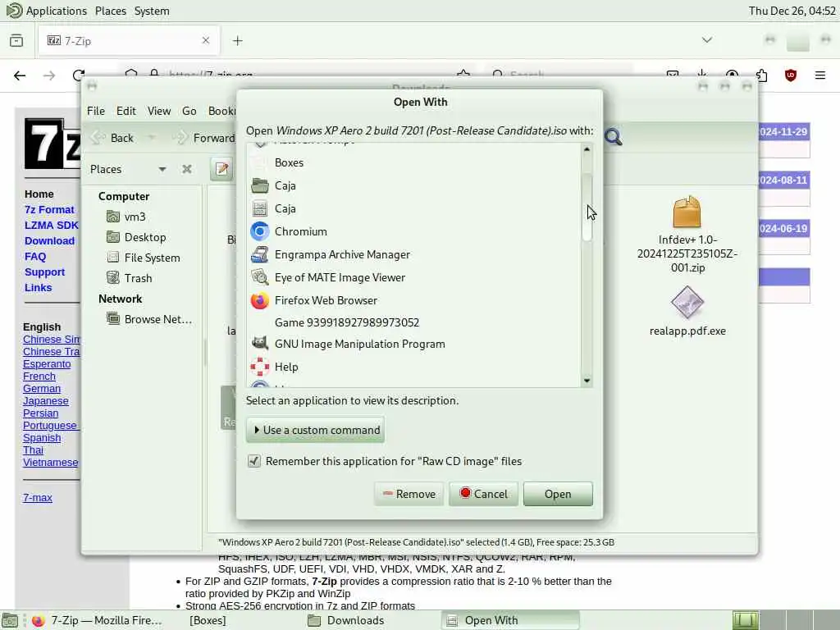The height and width of the screenshot is (630, 840).
Task: Click the uBlock Origin extension icon
Action: coord(790,75)
